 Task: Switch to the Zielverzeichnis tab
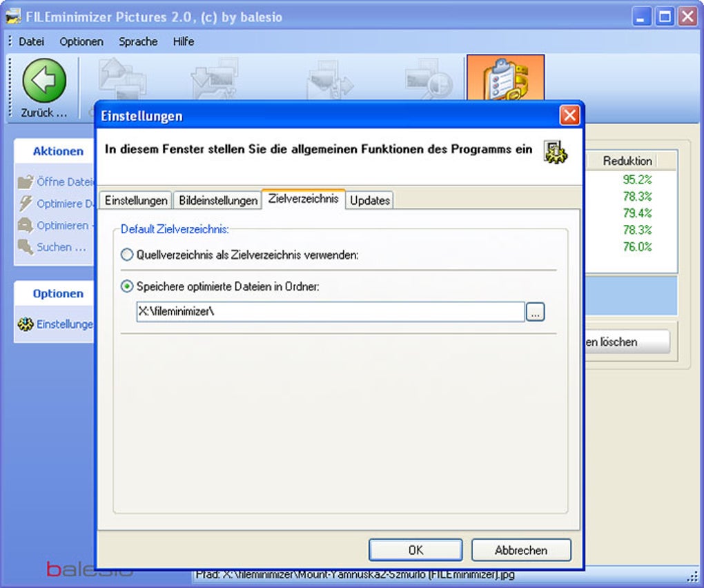pos(304,199)
